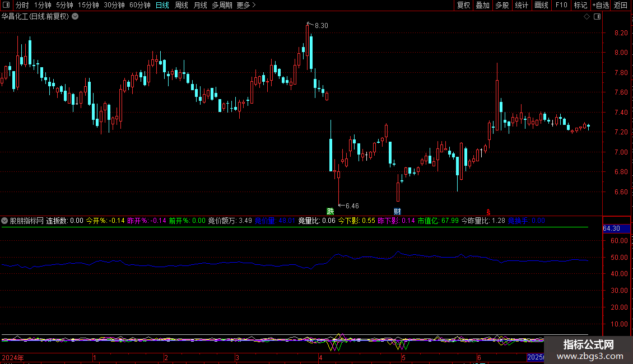The image size is (633, 364).
Task: Click 标记 mark button
Action: click(580, 5)
